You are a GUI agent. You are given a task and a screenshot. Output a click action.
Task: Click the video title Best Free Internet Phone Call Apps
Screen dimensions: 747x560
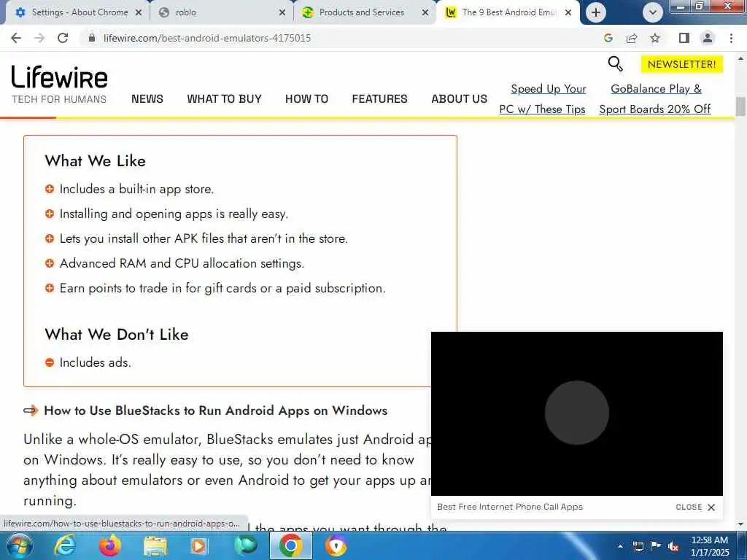click(x=510, y=507)
